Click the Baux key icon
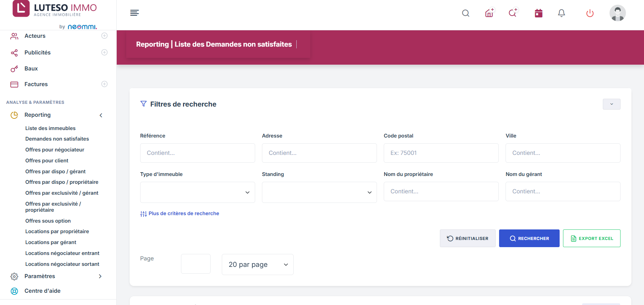The height and width of the screenshot is (305, 644). point(14,69)
